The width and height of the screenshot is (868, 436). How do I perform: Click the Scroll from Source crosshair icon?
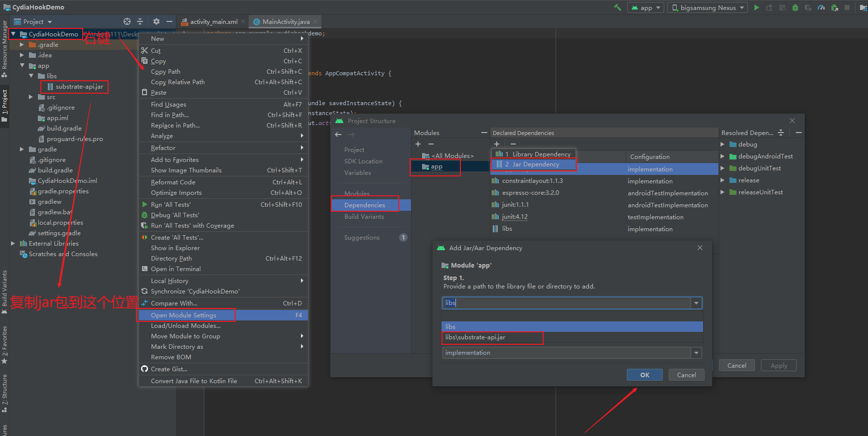pos(127,21)
